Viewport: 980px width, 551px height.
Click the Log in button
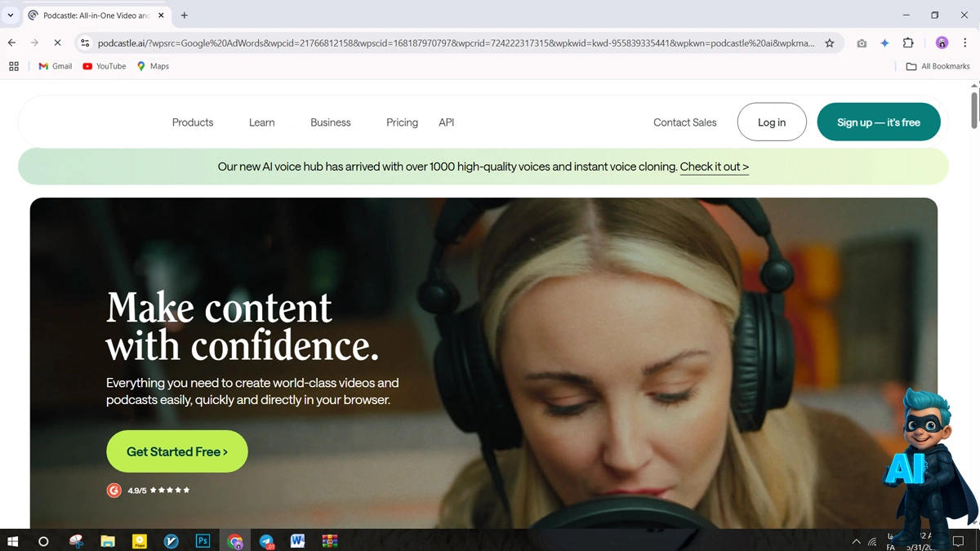[772, 122]
